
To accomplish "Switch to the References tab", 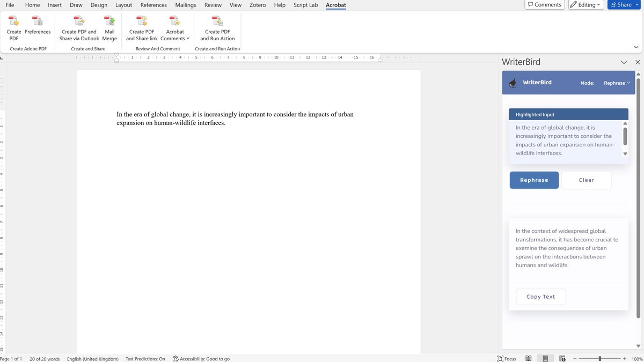I will [153, 5].
